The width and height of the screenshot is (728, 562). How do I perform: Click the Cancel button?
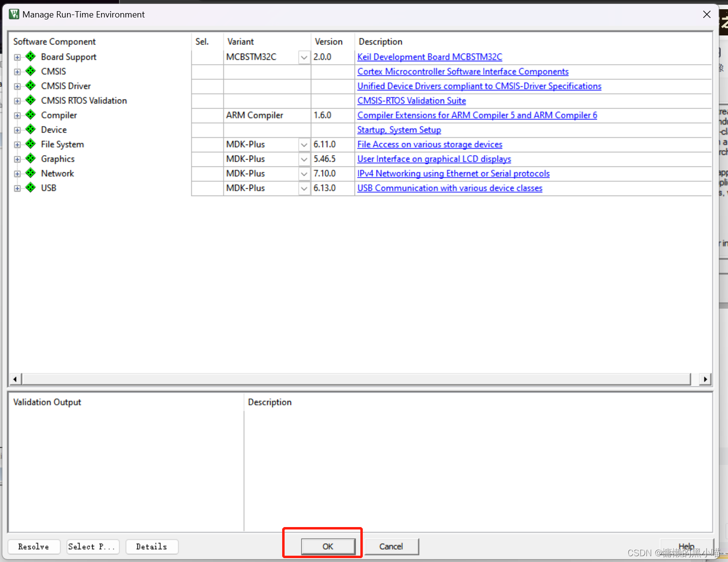[x=391, y=546]
